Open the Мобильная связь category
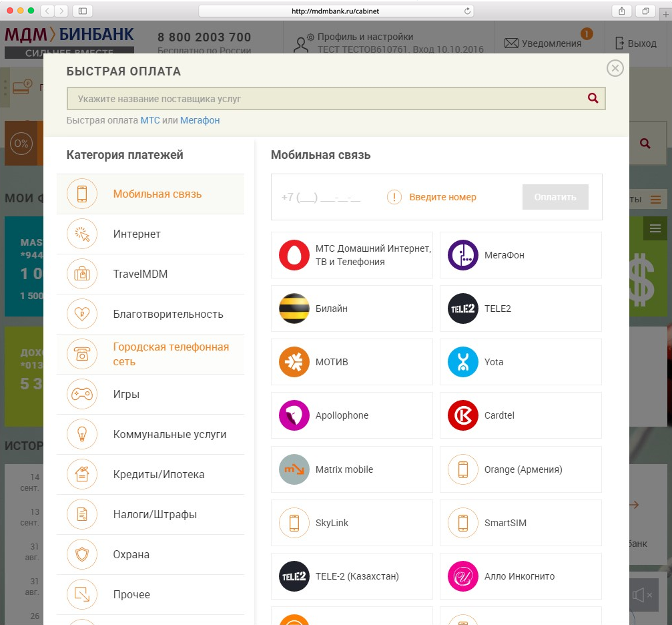 tap(150, 194)
